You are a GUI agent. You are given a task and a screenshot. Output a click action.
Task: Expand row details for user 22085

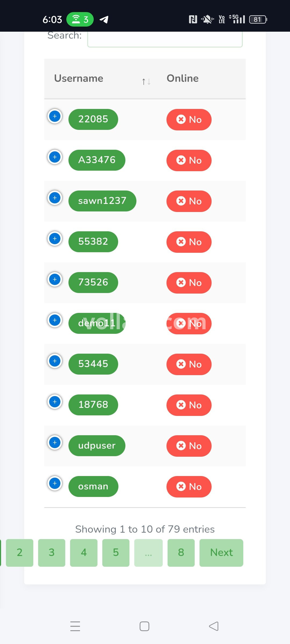click(55, 116)
